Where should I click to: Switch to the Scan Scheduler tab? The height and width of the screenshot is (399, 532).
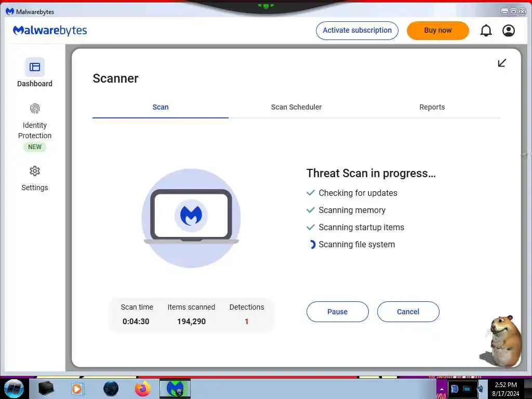pyautogui.click(x=296, y=107)
